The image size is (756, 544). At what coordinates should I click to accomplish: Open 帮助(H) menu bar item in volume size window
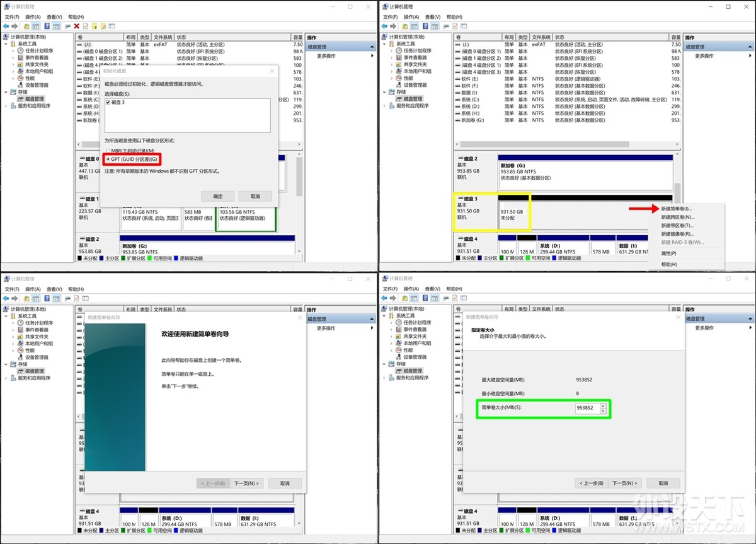[454, 289]
